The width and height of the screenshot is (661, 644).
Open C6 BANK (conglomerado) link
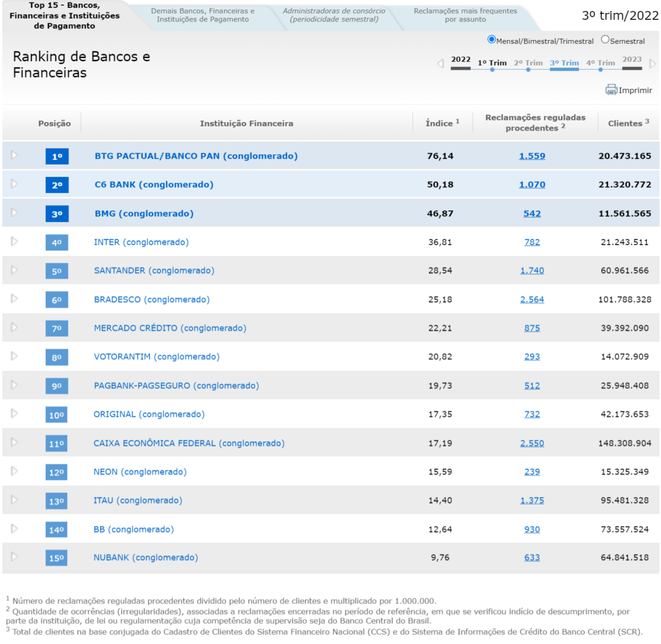tap(154, 185)
